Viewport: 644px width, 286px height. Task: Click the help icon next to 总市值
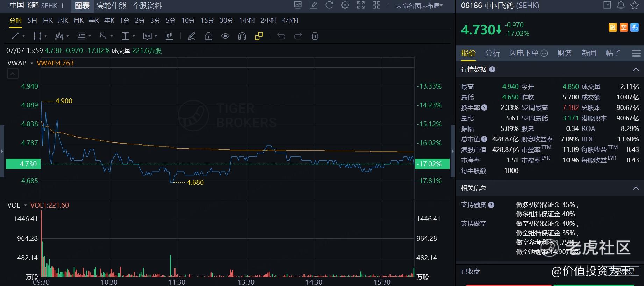coord(484,139)
